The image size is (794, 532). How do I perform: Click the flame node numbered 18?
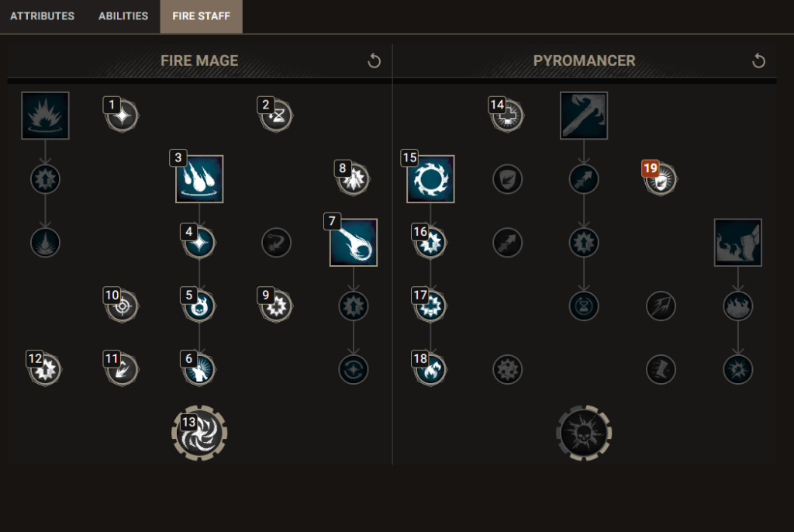[430, 369]
